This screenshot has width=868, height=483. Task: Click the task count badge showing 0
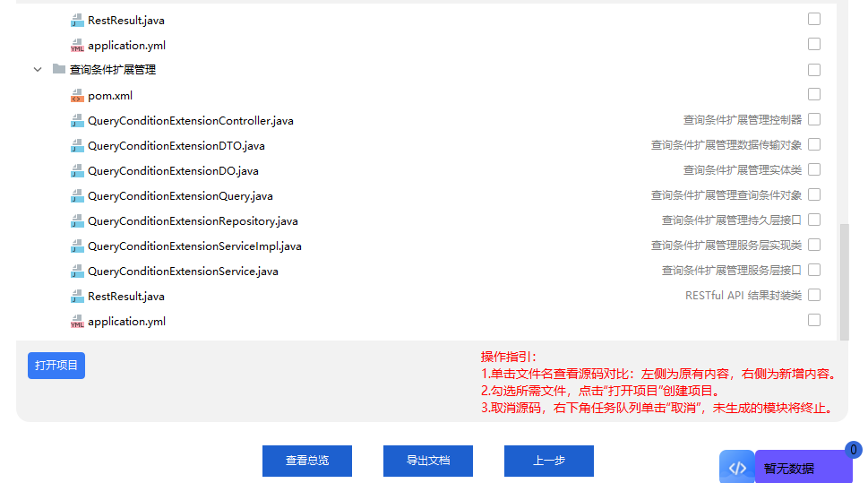pyautogui.click(x=853, y=450)
